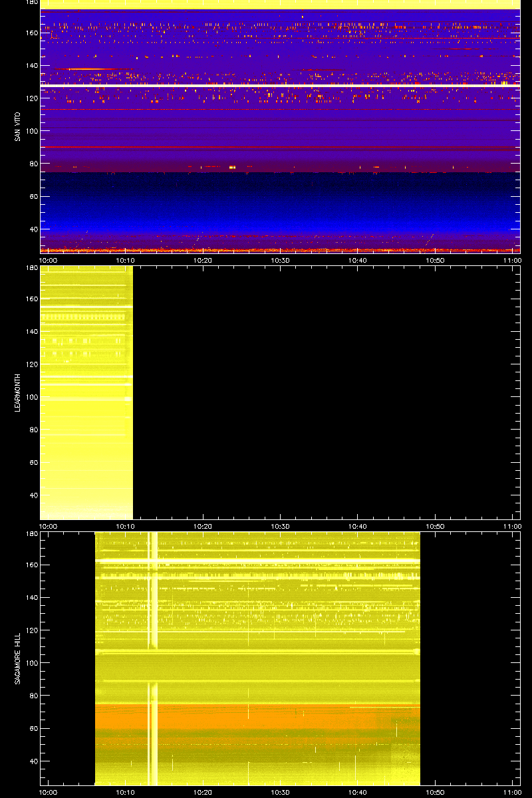The image size is (532, 798).
Task: Select the 80 frequency label on San Vito axis
Action: 33,164
